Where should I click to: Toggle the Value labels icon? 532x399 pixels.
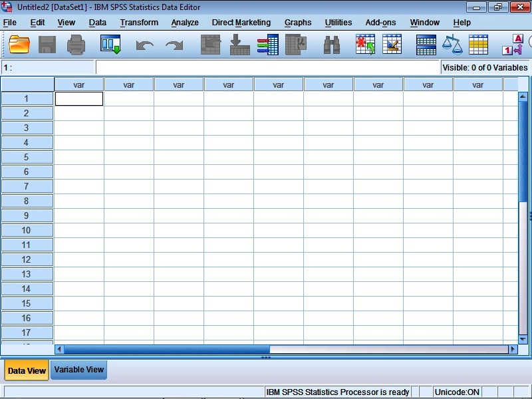click(x=513, y=45)
